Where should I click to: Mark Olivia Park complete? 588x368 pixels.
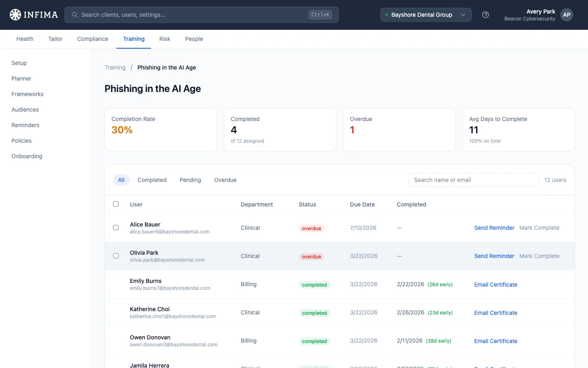(x=539, y=256)
